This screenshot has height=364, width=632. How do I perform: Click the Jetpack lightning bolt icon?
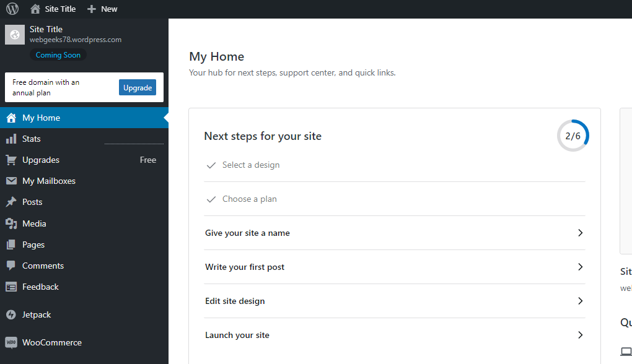pos(11,315)
